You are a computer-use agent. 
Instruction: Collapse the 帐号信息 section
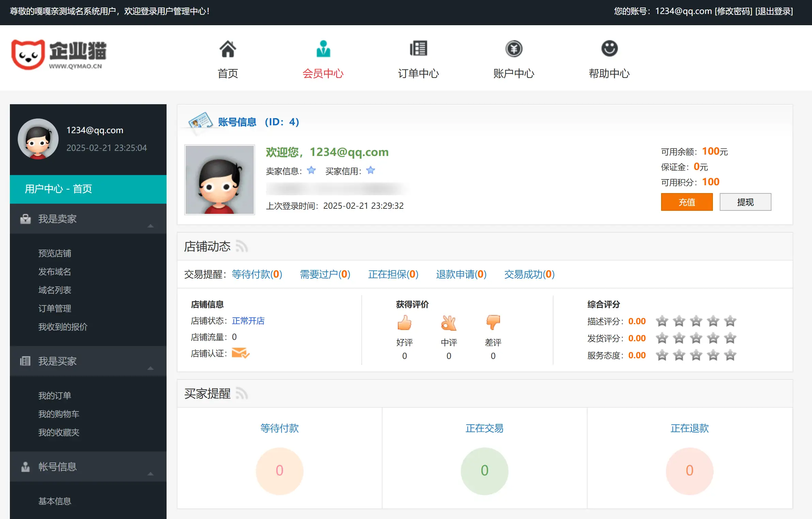click(x=150, y=474)
